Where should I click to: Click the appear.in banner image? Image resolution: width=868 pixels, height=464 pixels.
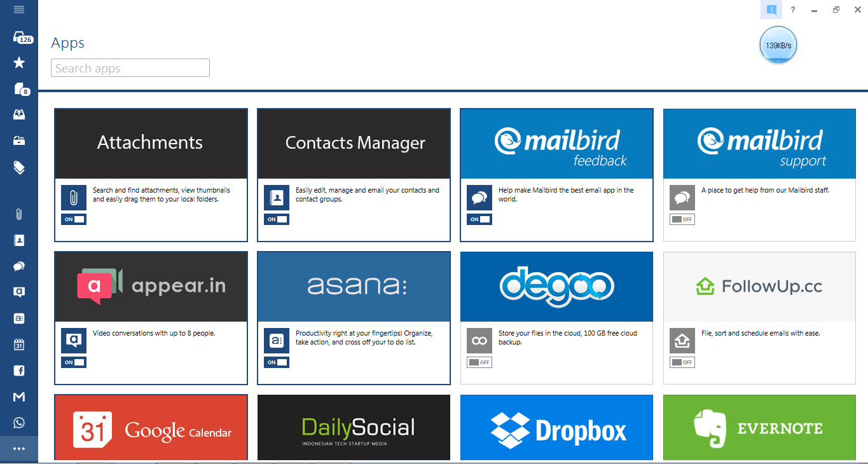[x=151, y=287]
